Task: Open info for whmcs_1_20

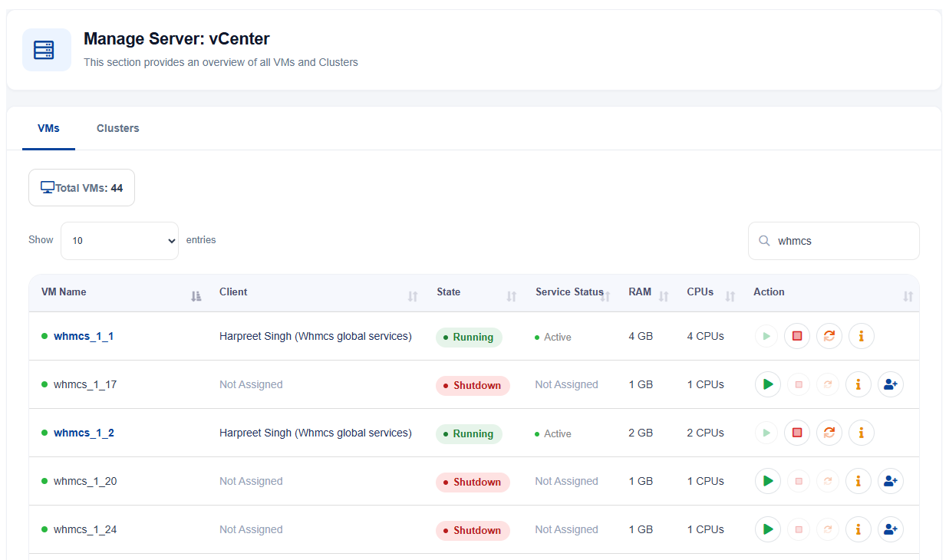Action: coord(858,481)
